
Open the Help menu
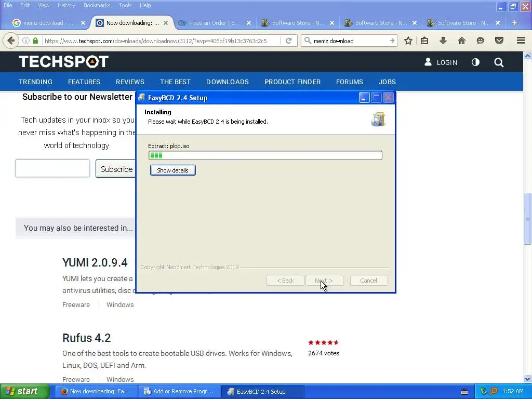pyautogui.click(x=145, y=5)
